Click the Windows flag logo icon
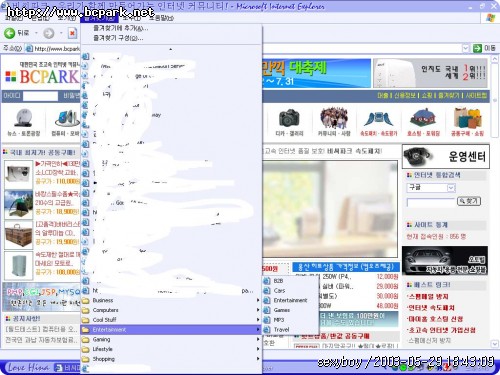Image resolution: width=500 pixels, height=375 pixels. (490, 18)
